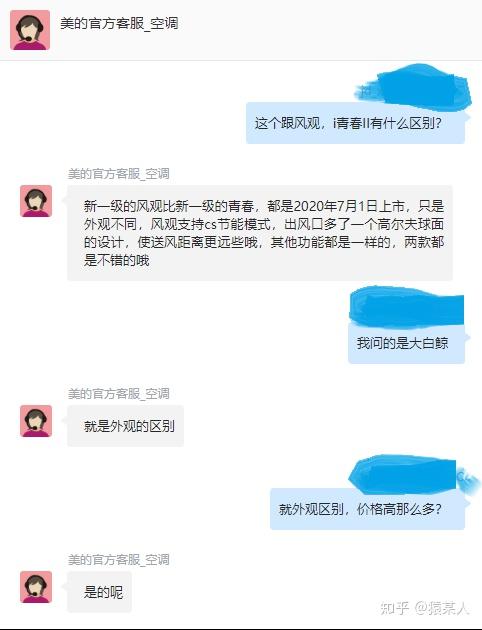Screen dimensions: 482x630
Task: Click the 知乎 @猿素人 watermark
Action: (x=424, y=608)
